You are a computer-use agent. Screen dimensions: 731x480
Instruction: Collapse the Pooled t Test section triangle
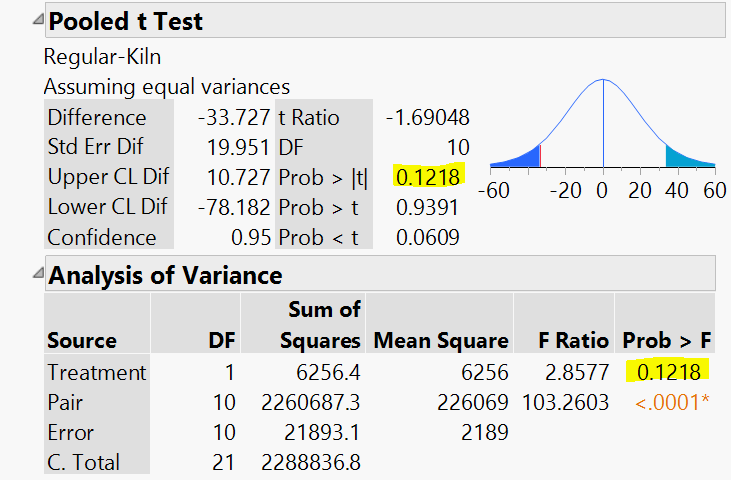pyautogui.click(x=37, y=20)
